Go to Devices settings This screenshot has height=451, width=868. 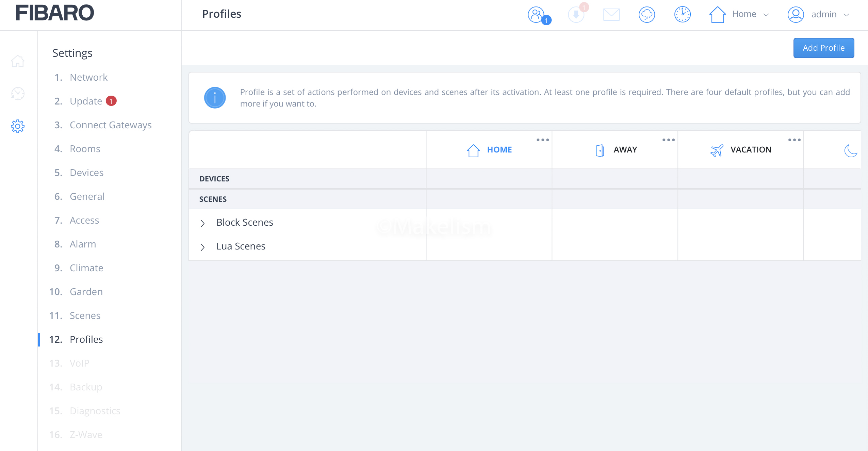click(86, 173)
